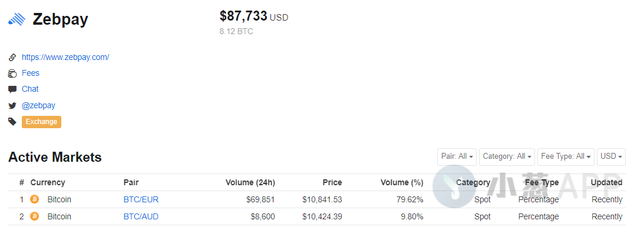
Task: Click the Twitter bird icon
Action: point(12,106)
